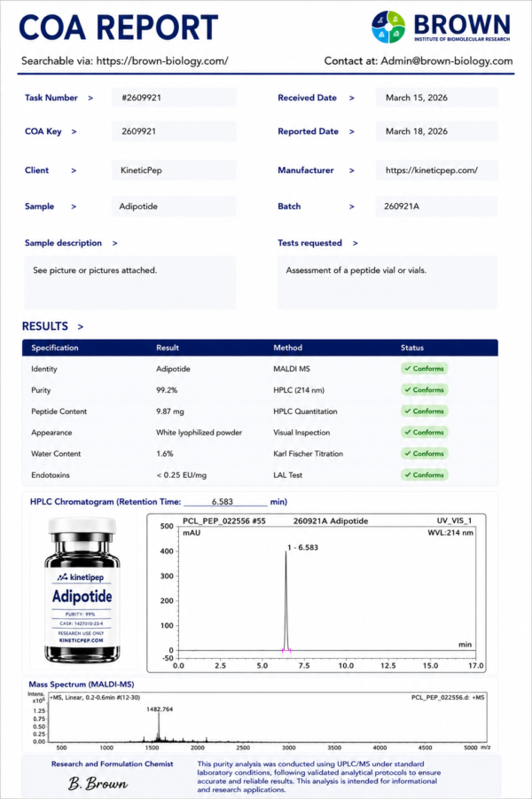Click the WVL:214 nm chromatogram label
The width and height of the screenshot is (532, 799).
pos(450,532)
